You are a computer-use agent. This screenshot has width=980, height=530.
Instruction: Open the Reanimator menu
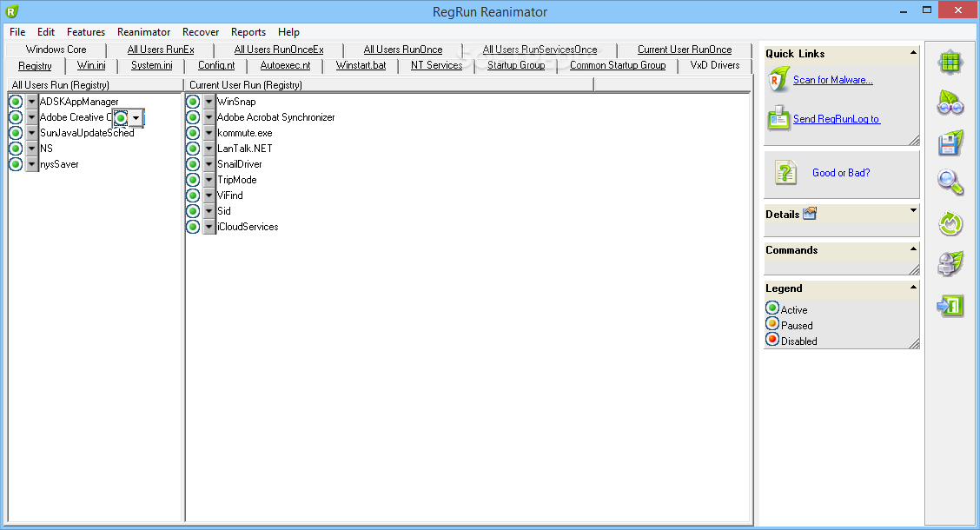click(x=143, y=32)
